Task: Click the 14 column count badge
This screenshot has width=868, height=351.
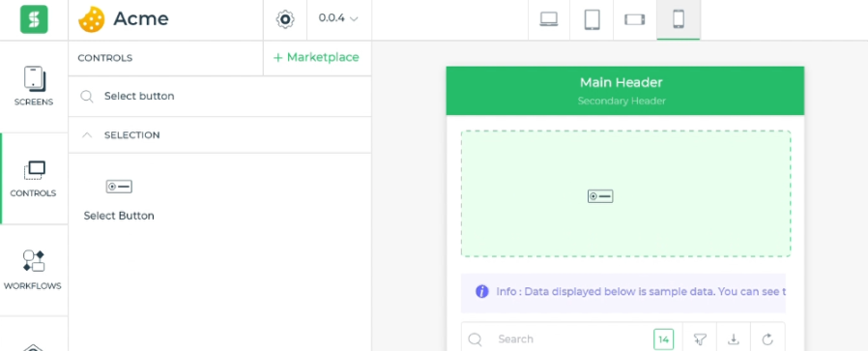Action: click(664, 338)
